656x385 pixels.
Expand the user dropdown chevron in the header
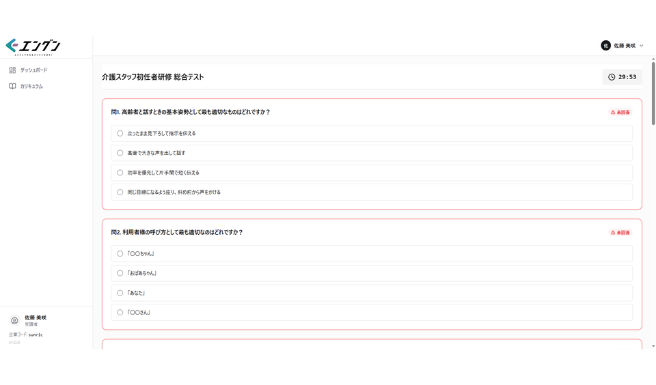pyautogui.click(x=641, y=46)
